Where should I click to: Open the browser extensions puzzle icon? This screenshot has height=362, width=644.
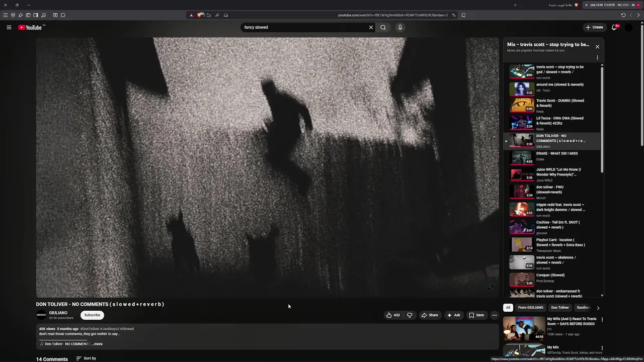(x=63, y=15)
